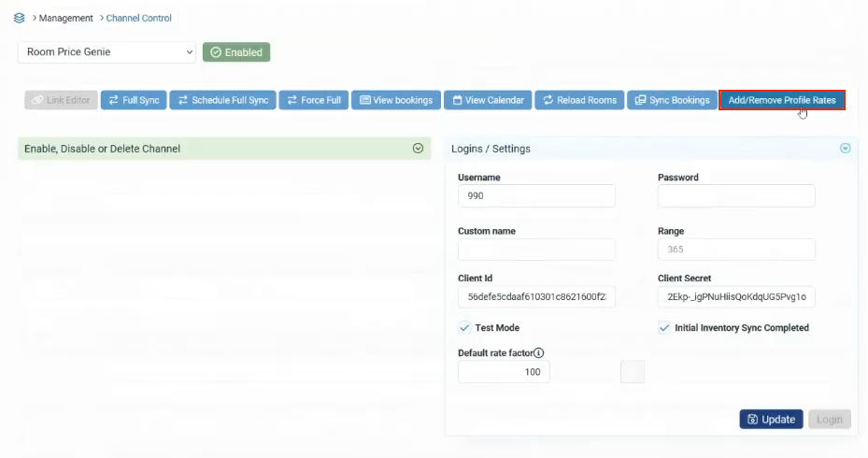
Task: Run Force Full sync
Action: 313,100
